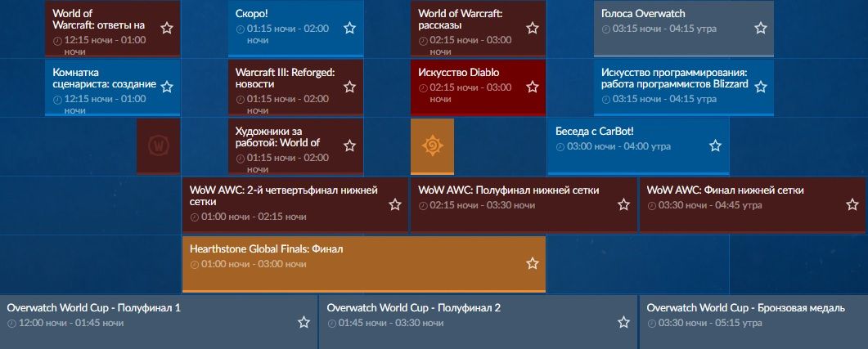Click time '02:15 ночи - 03:30 ночи' of AWC semifinal
Viewport: 868px width, 349px height.
tap(483, 205)
